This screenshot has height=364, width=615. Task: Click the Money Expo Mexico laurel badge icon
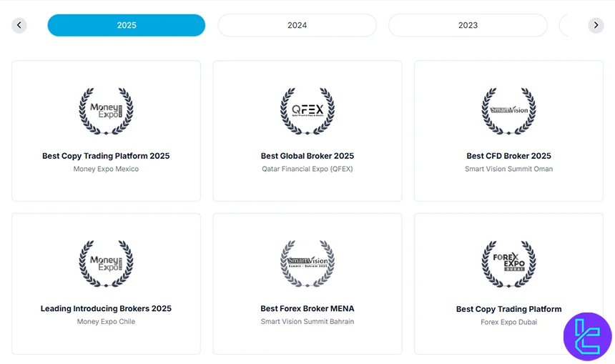(106, 111)
